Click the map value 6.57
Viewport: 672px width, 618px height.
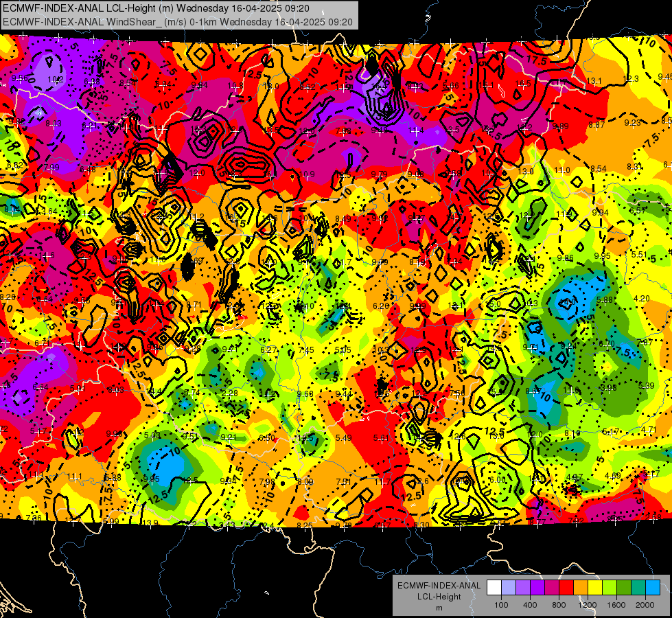pyautogui.click(x=637, y=210)
